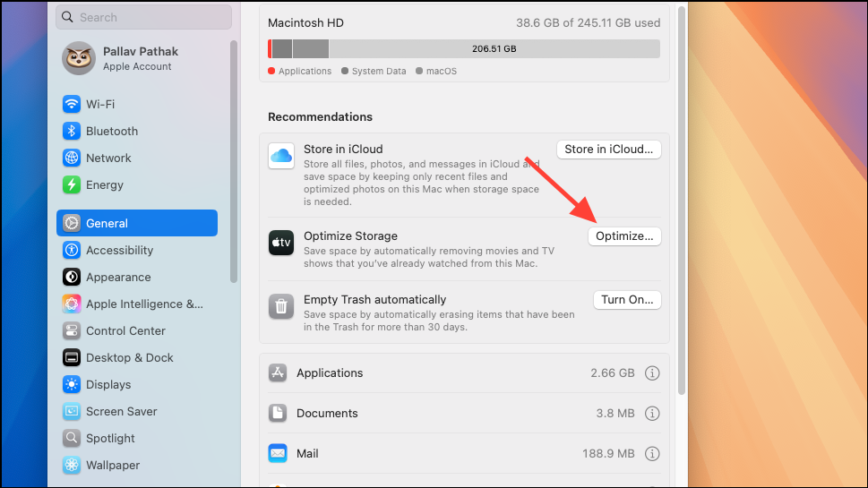
Task: Select the Network globe icon
Action: [72, 158]
